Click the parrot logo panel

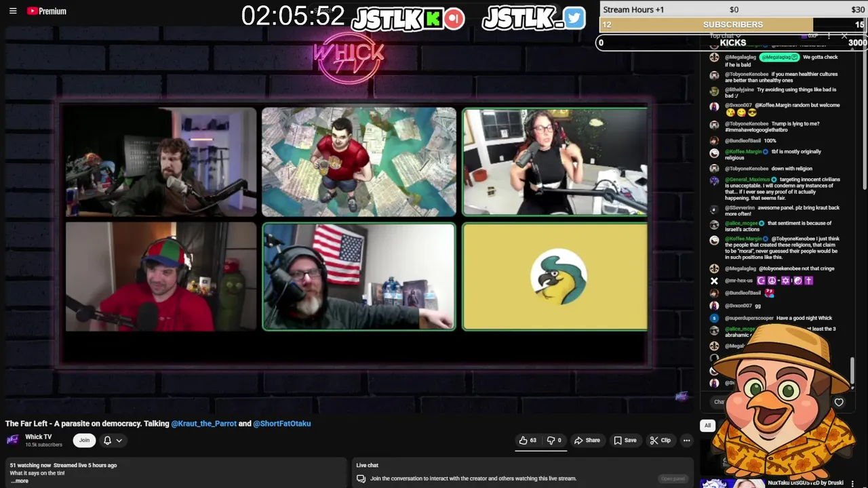(555, 277)
